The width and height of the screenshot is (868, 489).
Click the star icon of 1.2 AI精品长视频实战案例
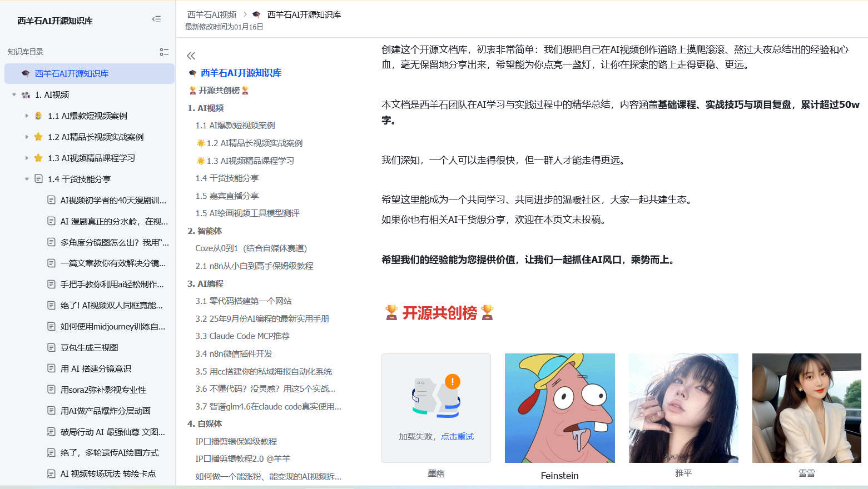point(38,137)
